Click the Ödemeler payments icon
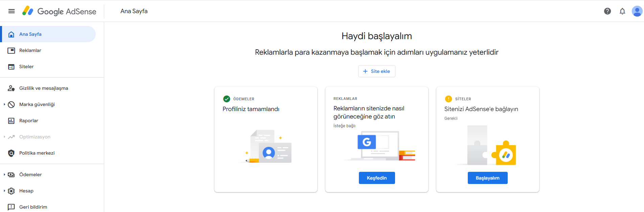Image resolution: width=644 pixels, height=212 pixels. [x=11, y=175]
